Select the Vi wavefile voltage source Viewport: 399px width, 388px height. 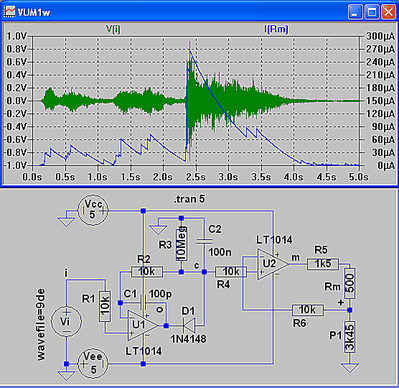[66, 321]
